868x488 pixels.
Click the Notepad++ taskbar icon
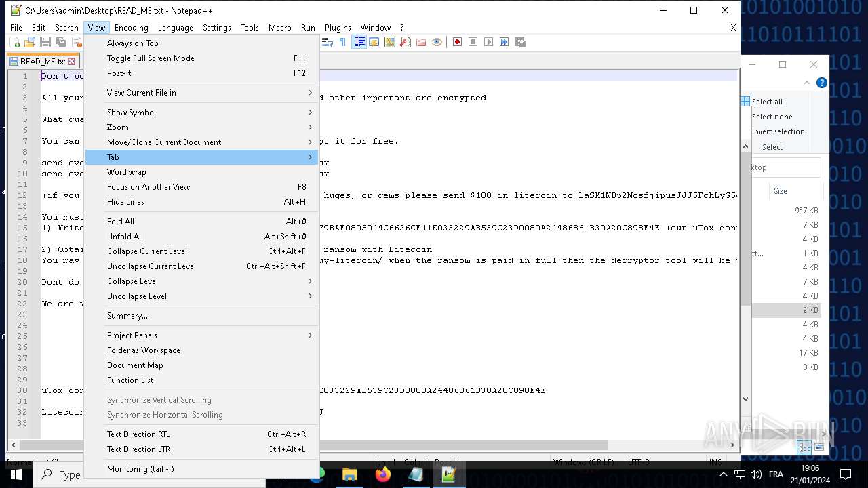tap(449, 474)
